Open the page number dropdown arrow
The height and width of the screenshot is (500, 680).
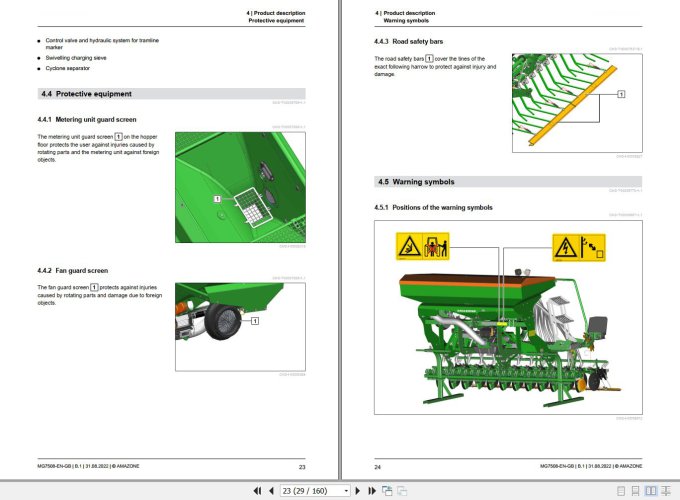point(346,491)
